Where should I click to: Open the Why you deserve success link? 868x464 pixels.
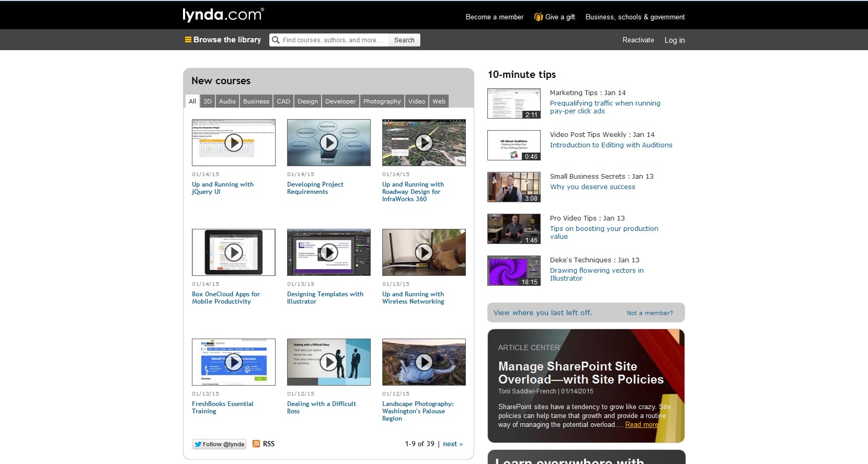pyautogui.click(x=592, y=187)
